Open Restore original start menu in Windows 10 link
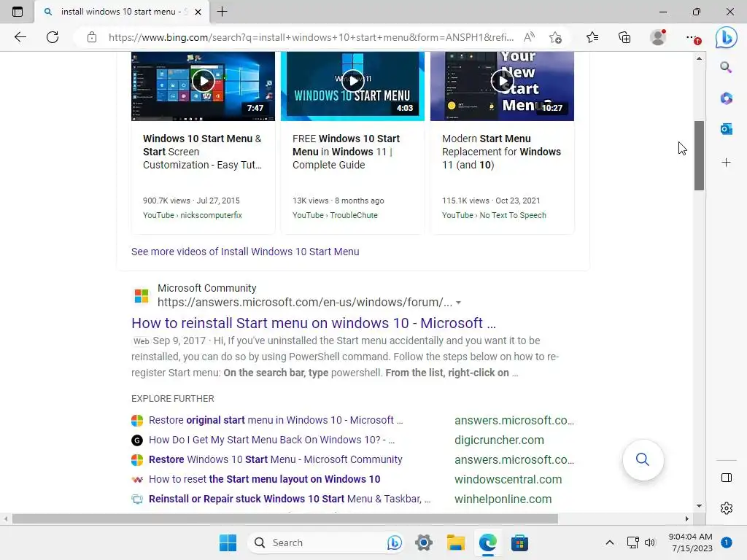 276,420
